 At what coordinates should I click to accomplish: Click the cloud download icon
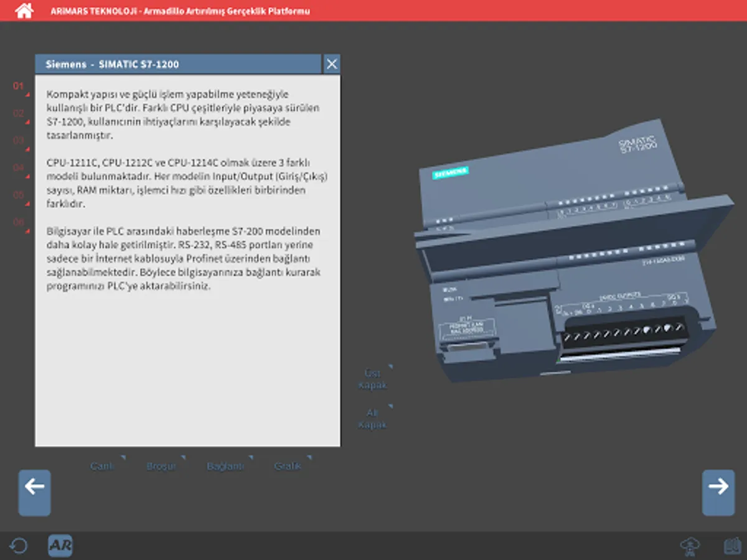[690, 546]
